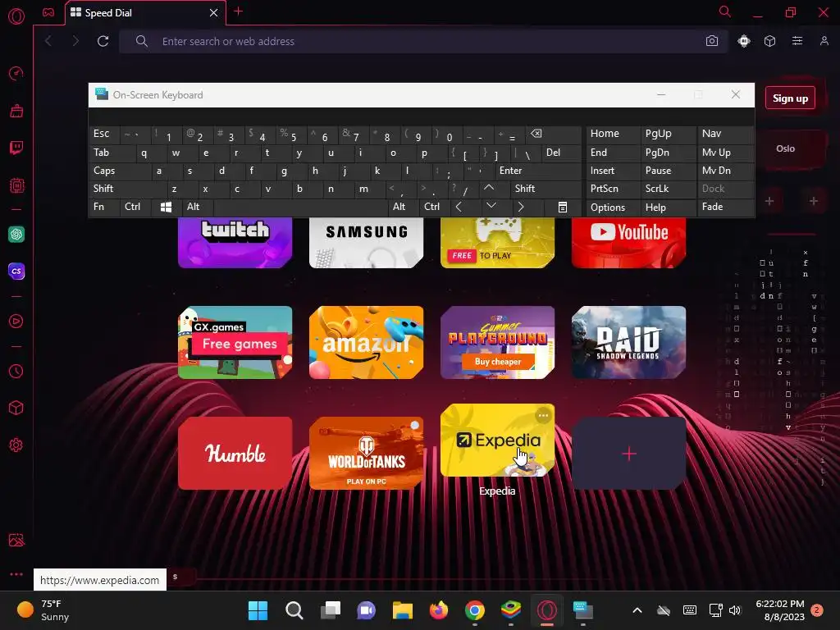Click the Enter key on On-Screen Keyboard

click(x=538, y=171)
